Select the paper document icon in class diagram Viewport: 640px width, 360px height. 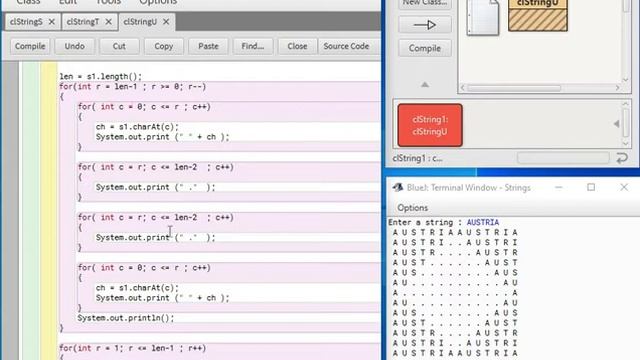coord(483,18)
